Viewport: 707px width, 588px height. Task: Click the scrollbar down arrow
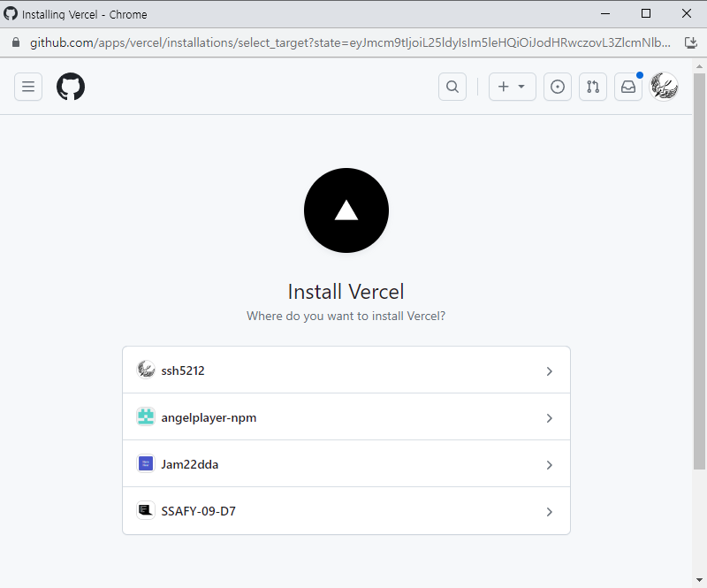coord(699,580)
